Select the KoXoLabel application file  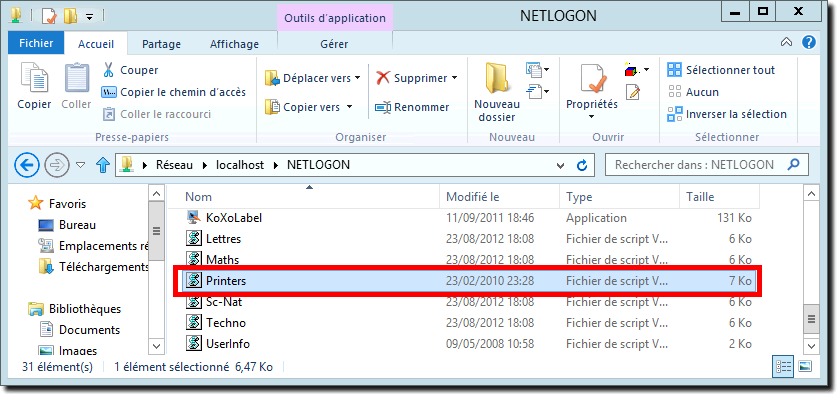click(470, 218)
